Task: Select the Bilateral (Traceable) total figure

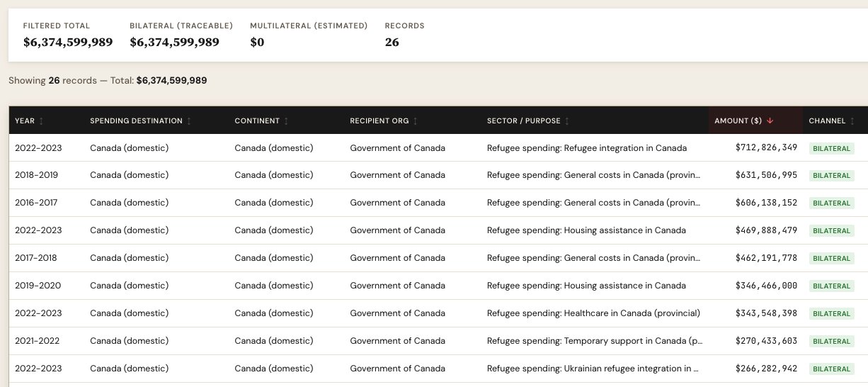Action: [x=174, y=42]
